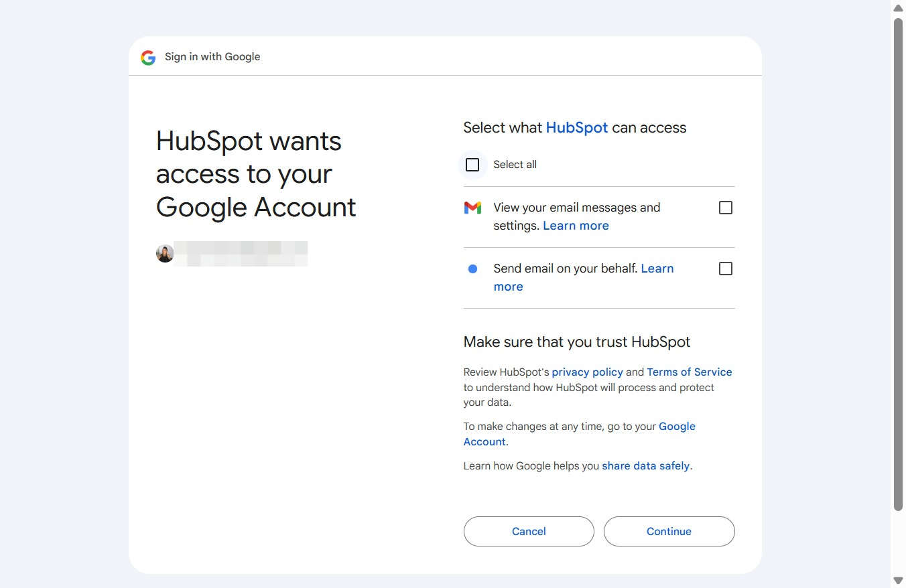The width and height of the screenshot is (906, 588).
Task: Click the scroll down arrow
Action: pos(898,580)
